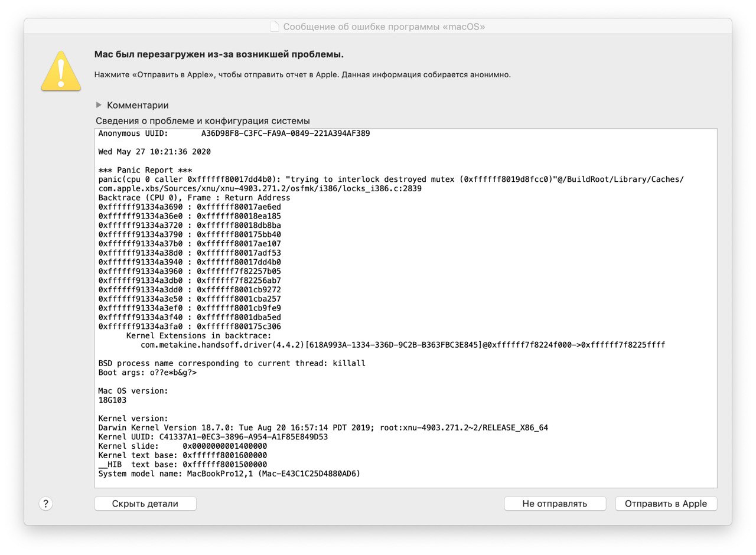This screenshot has height=555, width=756.
Task: Click backtrace row 0xffffff91334a3fa0
Action: pos(190,326)
